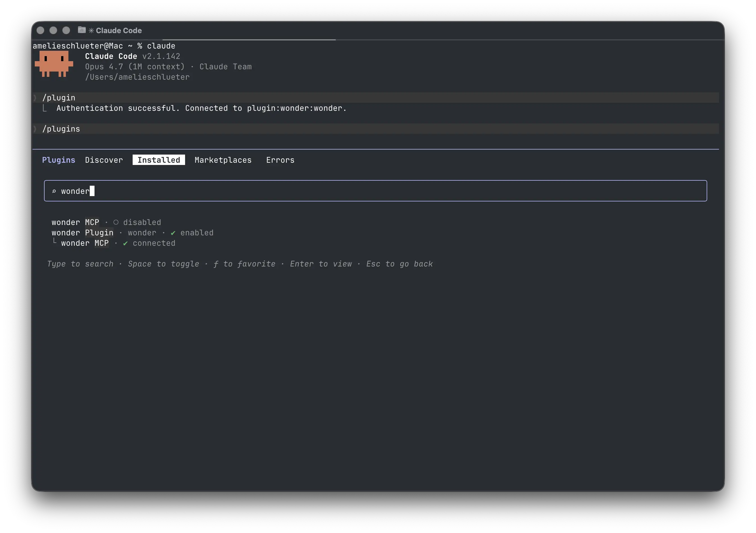Switch to the Discover tab
The image size is (756, 533).
point(104,160)
